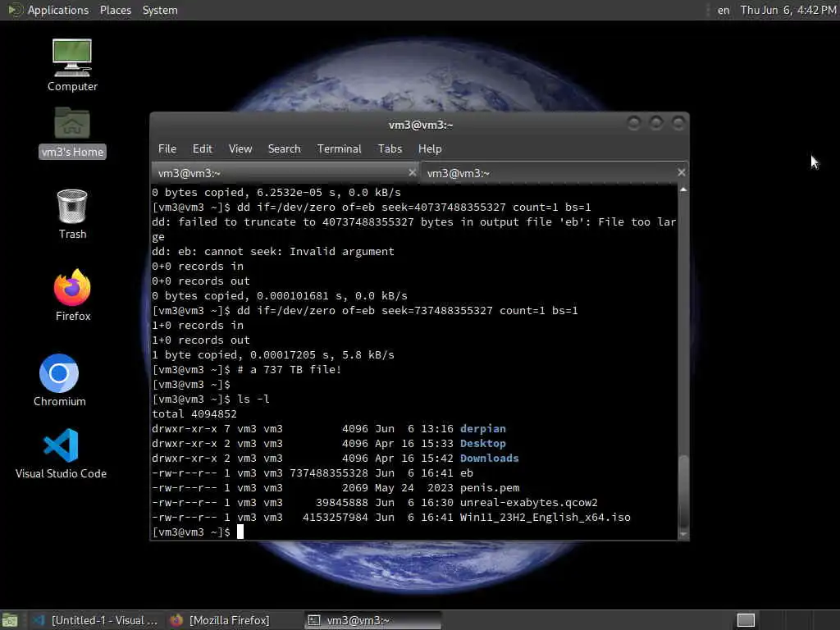Viewport: 840px width, 630px height.
Task: Click the 'unreal-exabytes.qcow2' file name
Action: pyautogui.click(x=529, y=503)
